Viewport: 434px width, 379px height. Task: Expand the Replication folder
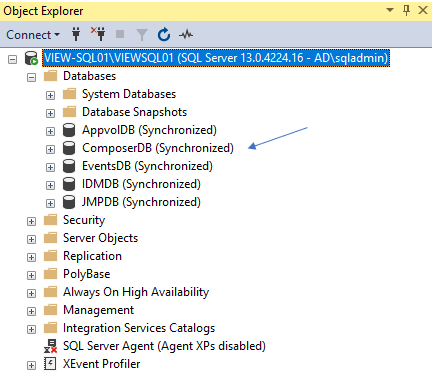(x=31, y=258)
